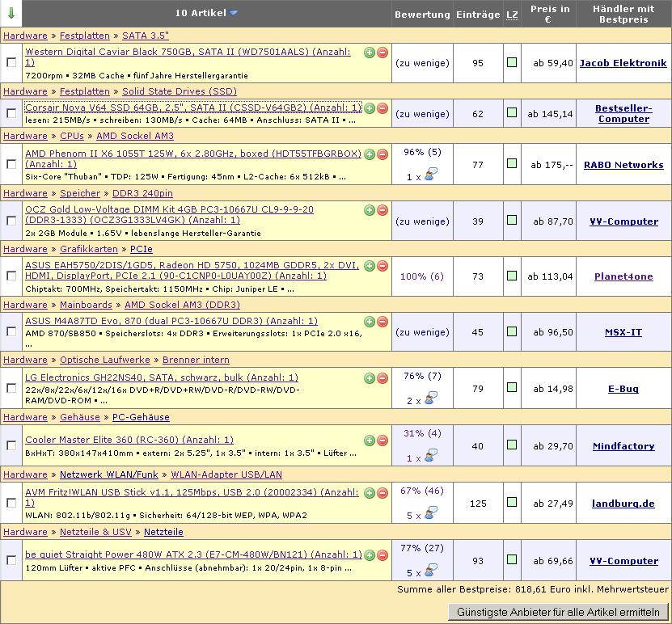Click green availability square for AVM Fritz!WLAN row

pos(512,501)
